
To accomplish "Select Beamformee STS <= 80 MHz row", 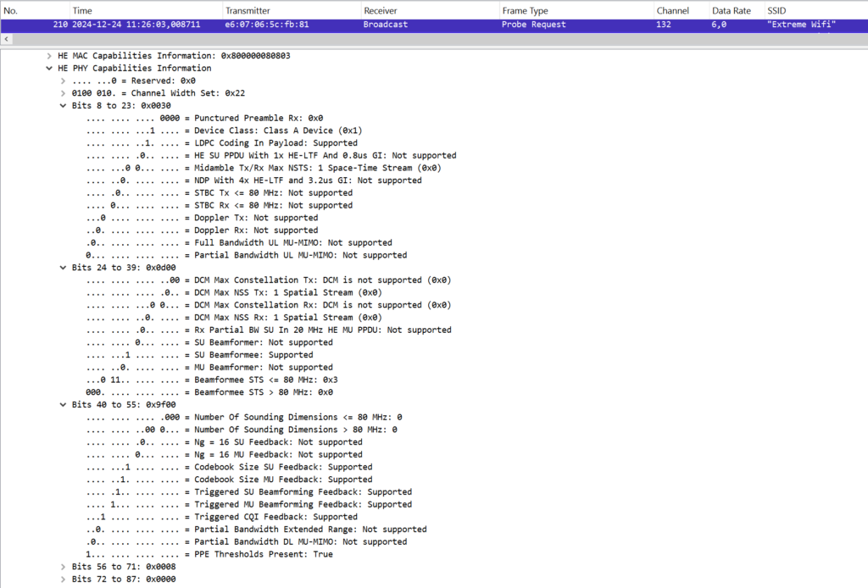I will coord(211,380).
